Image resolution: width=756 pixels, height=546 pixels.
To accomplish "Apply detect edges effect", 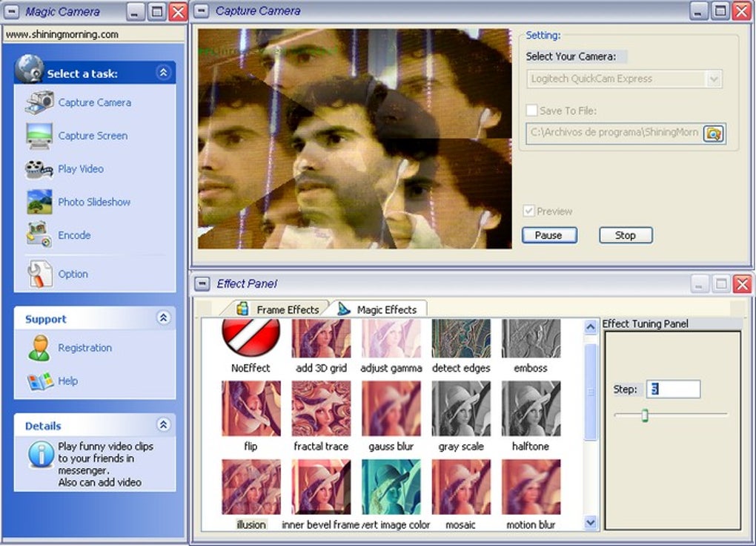I will pos(461,338).
